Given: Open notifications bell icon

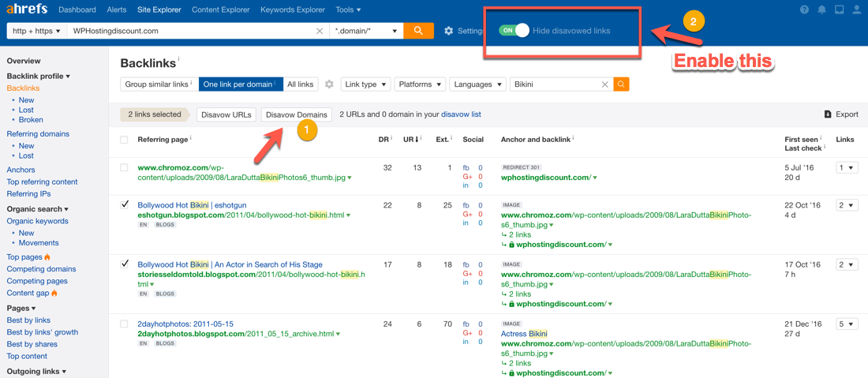Looking at the screenshot, I should point(821,10).
